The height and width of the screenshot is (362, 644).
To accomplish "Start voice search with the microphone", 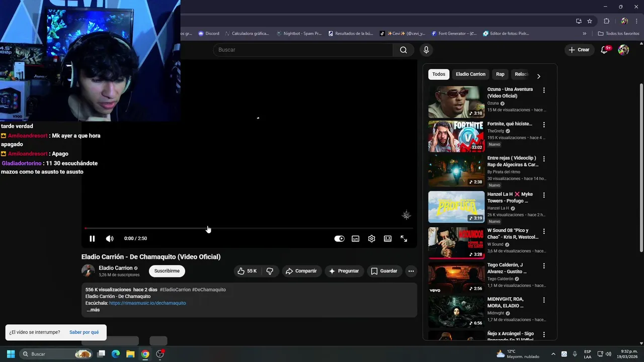I will [426, 50].
